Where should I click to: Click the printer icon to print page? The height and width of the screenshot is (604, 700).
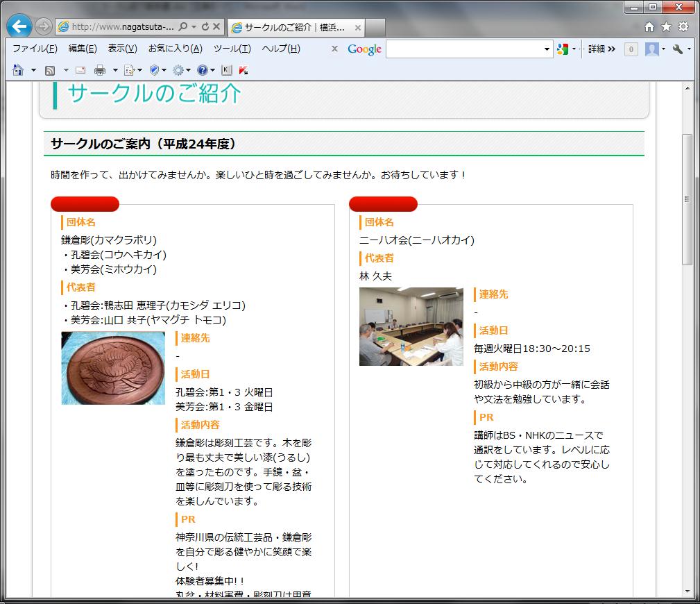tap(100, 70)
